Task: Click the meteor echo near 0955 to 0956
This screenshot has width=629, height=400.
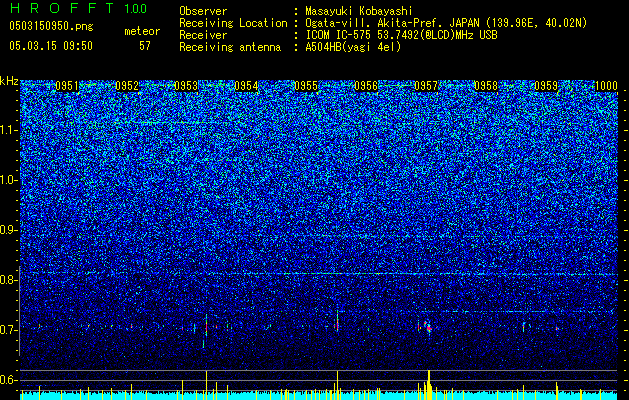Action: tap(337, 322)
